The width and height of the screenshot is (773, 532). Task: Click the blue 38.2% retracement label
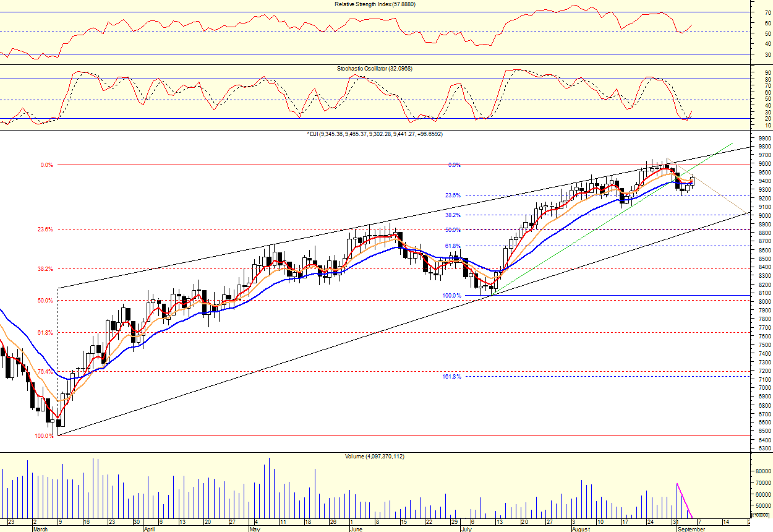pos(453,215)
